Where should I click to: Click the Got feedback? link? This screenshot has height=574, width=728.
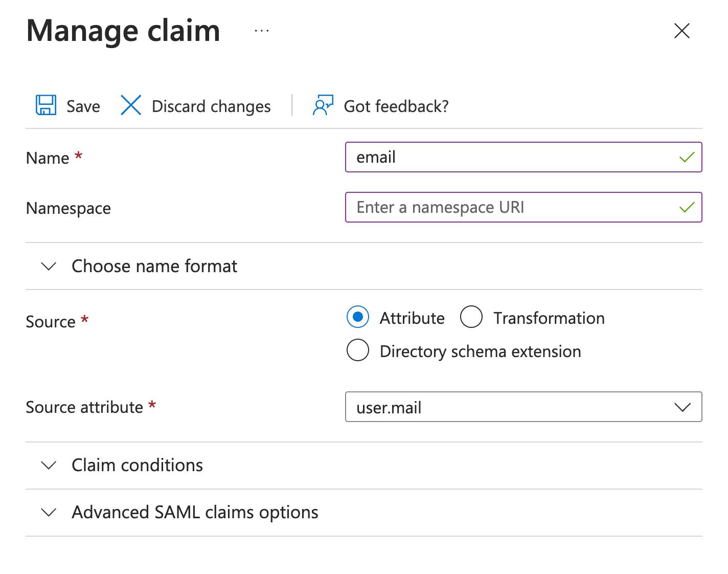coord(396,106)
